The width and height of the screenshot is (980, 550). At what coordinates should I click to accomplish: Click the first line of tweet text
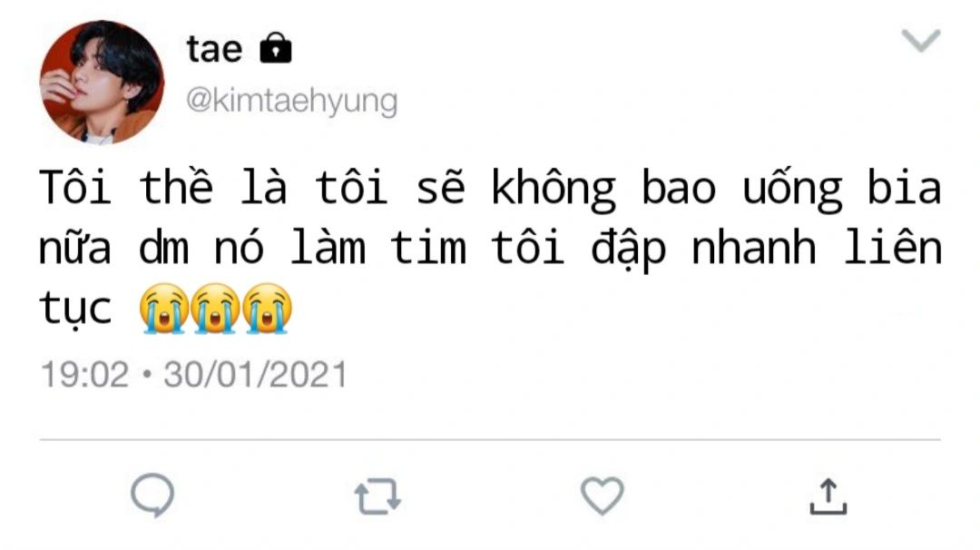[x=490, y=187]
